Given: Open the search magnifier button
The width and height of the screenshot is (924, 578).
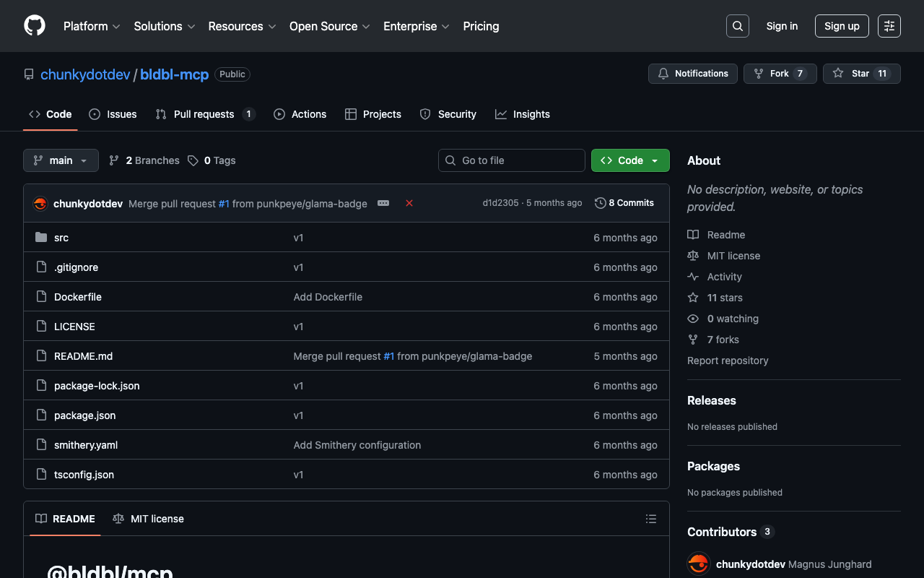Looking at the screenshot, I should click(737, 26).
